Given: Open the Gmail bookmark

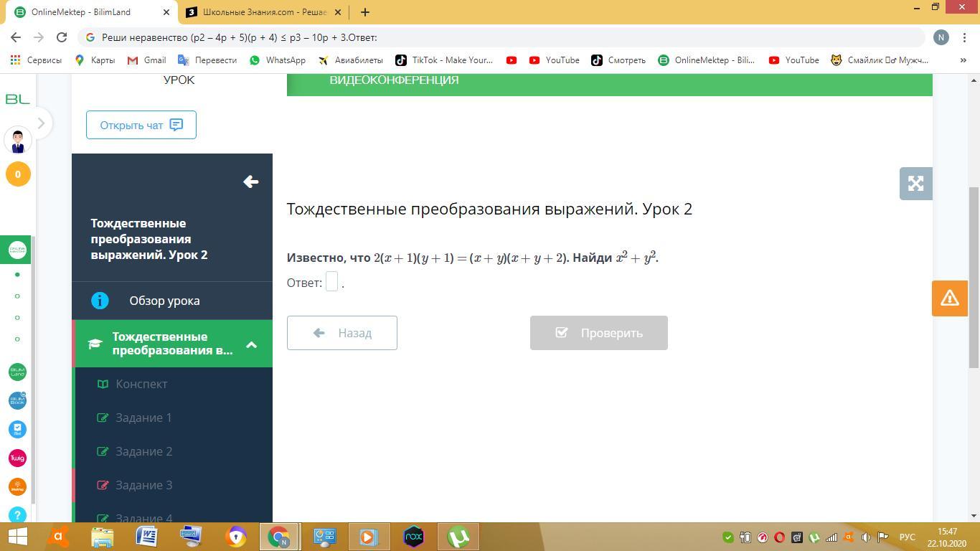Looking at the screenshot, I should (x=146, y=60).
